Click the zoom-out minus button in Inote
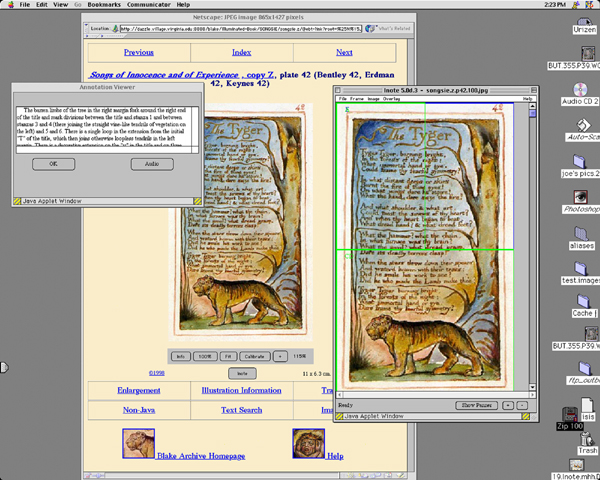This screenshot has width=600, height=480. [522, 405]
